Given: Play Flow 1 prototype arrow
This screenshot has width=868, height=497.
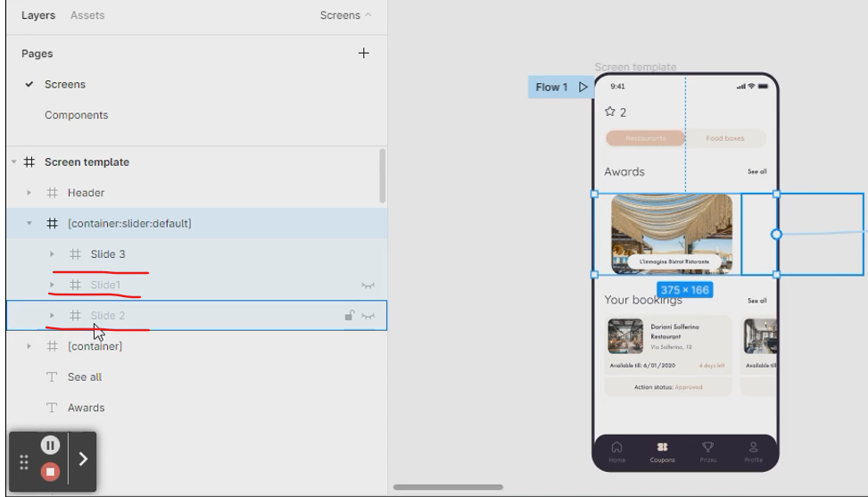Looking at the screenshot, I should pyautogui.click(x=583, y=87).
